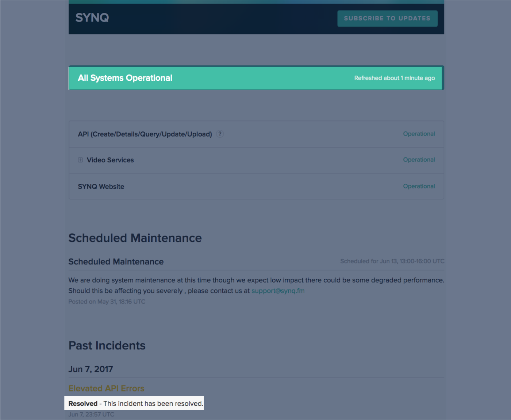
Task: Open the Elevated API Errors incident details
Action: point(106,388)
